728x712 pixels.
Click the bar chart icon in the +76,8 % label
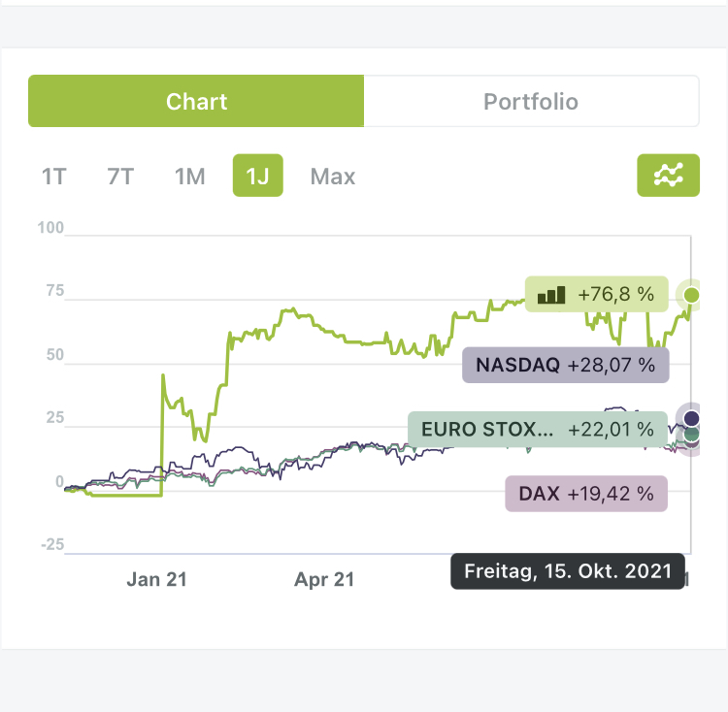coord(551,294)
